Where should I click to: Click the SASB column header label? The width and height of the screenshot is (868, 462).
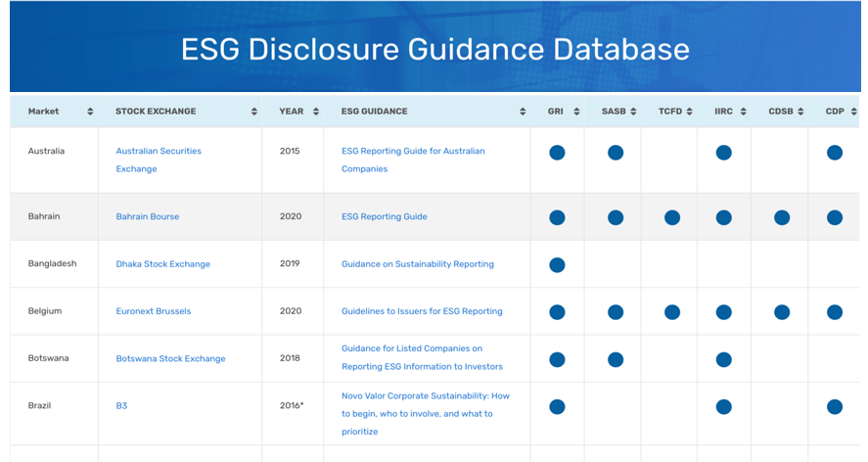(614, 112)
